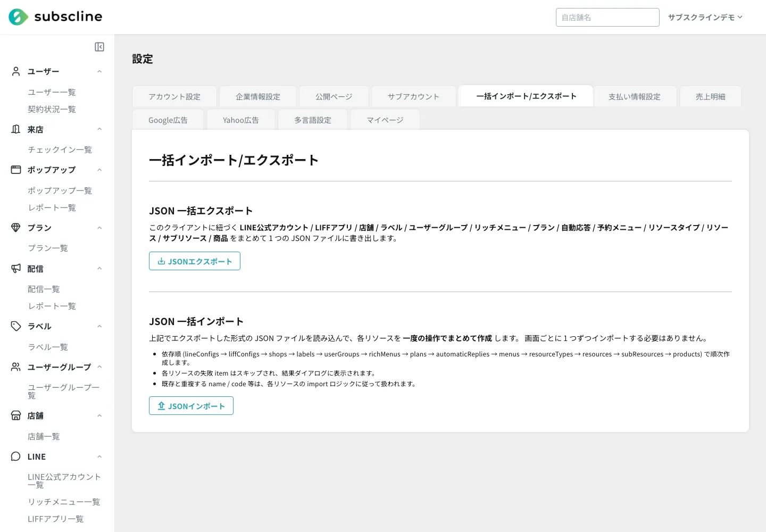Open 店舗一覧 in the sidebar
Viewport: 766px width, 532px height.
(x=44, y=436)
